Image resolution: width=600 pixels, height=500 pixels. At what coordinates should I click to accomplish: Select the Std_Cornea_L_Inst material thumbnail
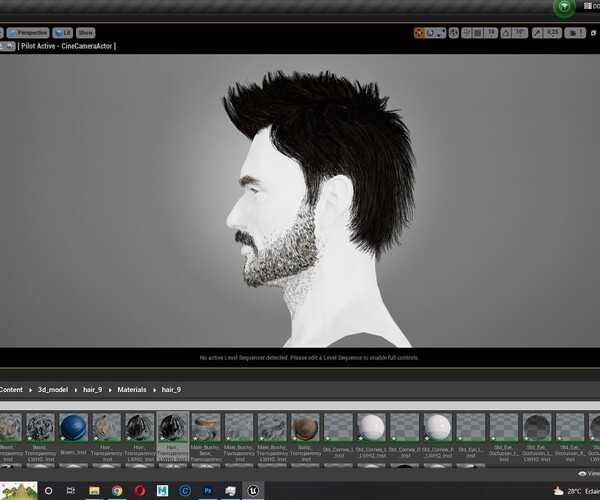pyautogui.click(x=338, y=427)
